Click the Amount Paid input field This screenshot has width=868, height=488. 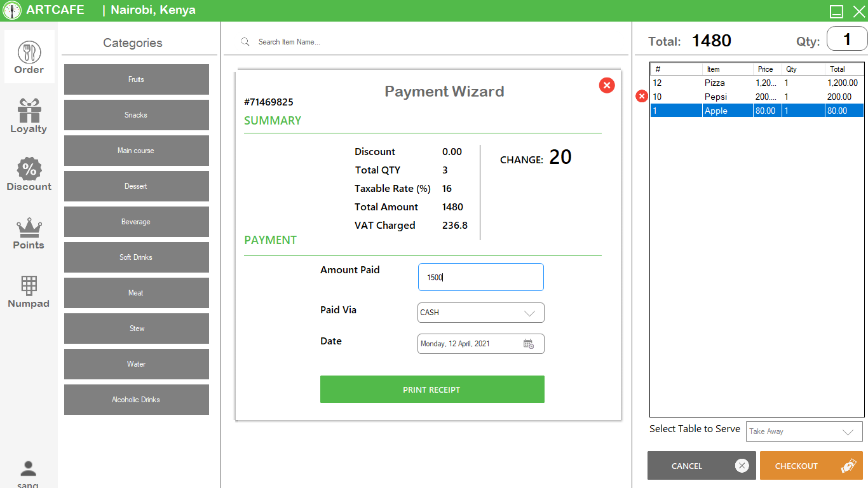(480, 277)
